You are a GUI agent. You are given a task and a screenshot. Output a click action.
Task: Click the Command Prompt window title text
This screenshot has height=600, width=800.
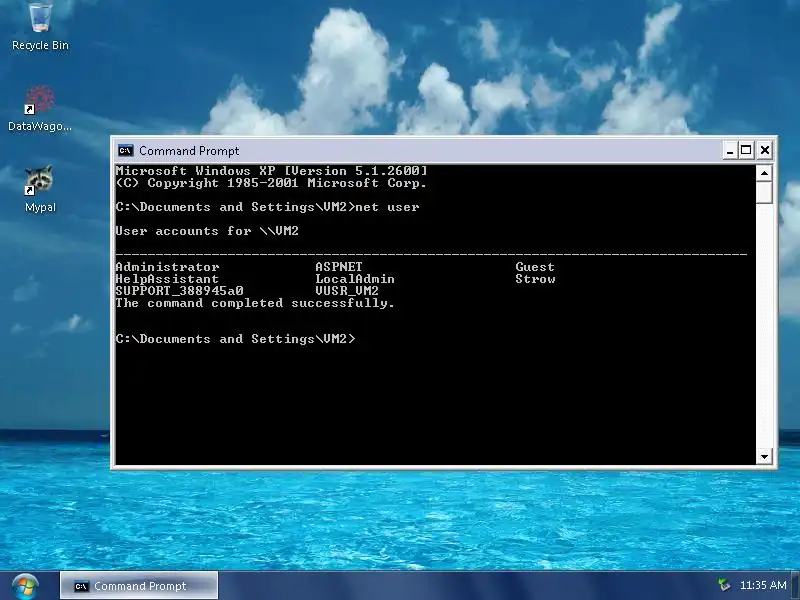pyautogui.click(x=189, y=151)
